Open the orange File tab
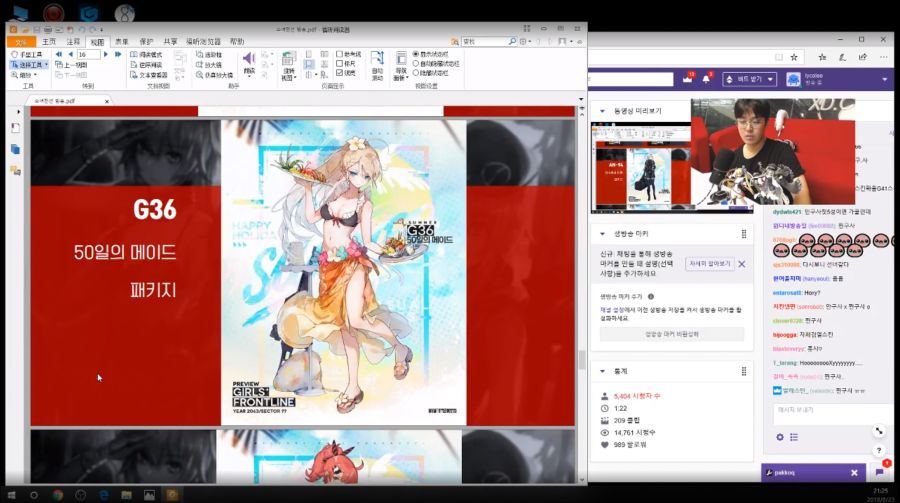The width and height of the screenshot is (900, 503). point(21,42)
